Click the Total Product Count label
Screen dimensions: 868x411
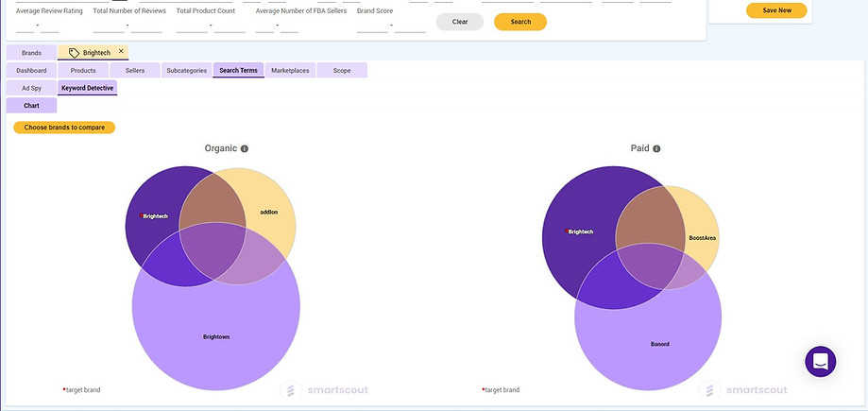point(206,10)
